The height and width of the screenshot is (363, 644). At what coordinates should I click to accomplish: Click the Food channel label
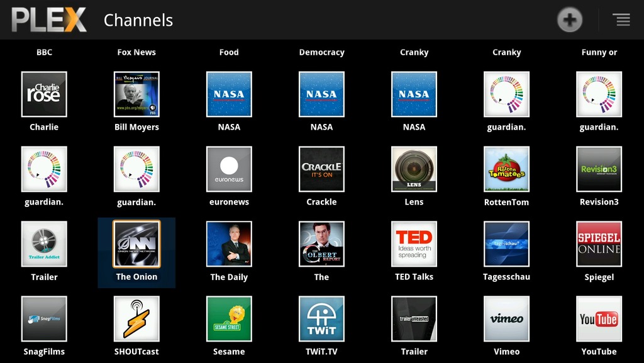click(x=229, y=52)
